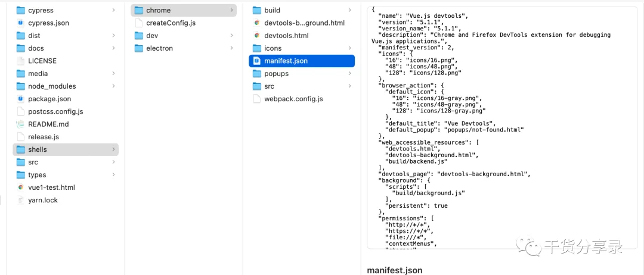The width and height of the screenshot is (644, 275).
Task: Select the release.js file name
Action: point(44,137)
